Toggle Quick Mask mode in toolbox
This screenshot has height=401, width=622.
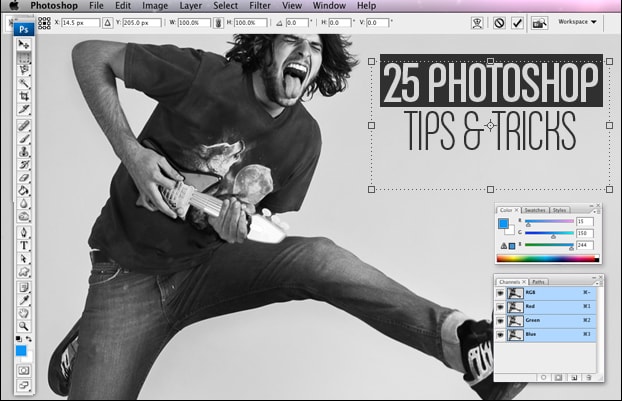tap(24, 370)
